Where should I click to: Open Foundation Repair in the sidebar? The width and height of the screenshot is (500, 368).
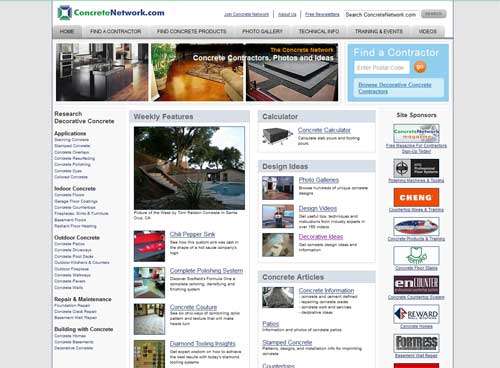tap(72, 305)
